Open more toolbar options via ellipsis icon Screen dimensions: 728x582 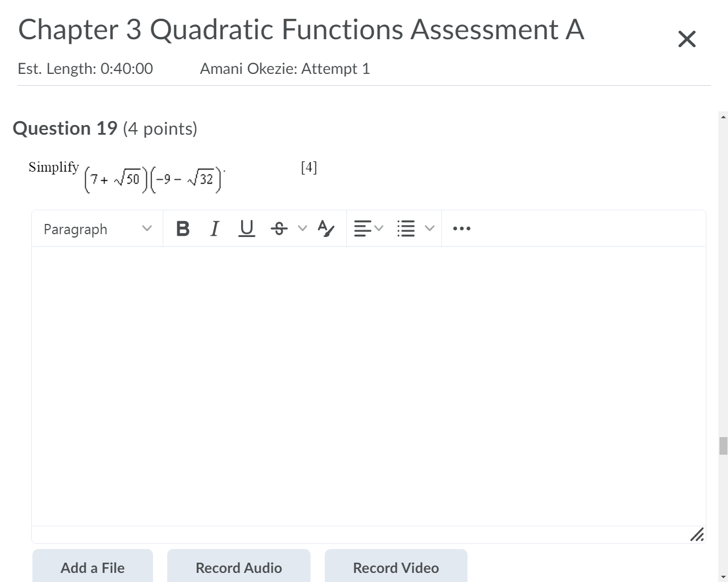461,228
